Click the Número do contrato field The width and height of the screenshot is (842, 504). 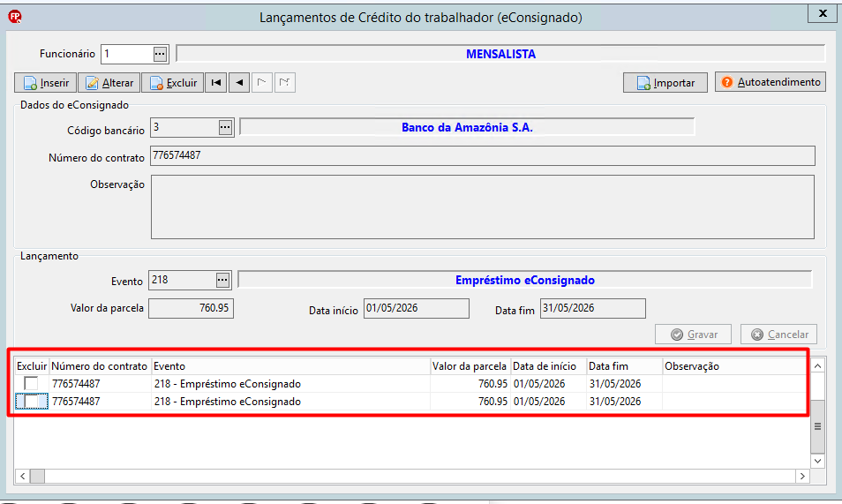click(482, 155)
